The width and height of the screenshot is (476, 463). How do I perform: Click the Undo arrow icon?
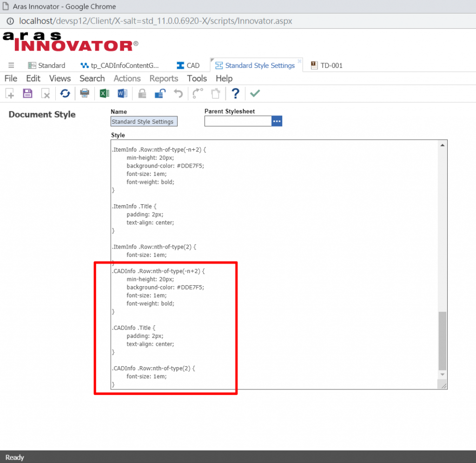pyautogui.click(x=178, y=93)
